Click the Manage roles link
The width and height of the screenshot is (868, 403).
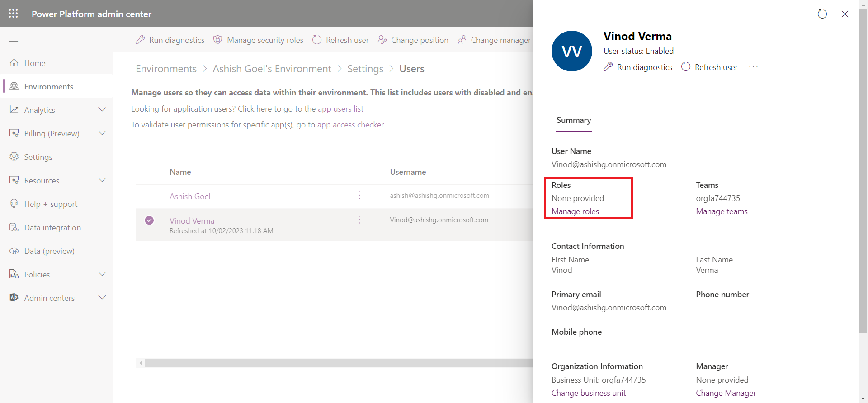575,211
